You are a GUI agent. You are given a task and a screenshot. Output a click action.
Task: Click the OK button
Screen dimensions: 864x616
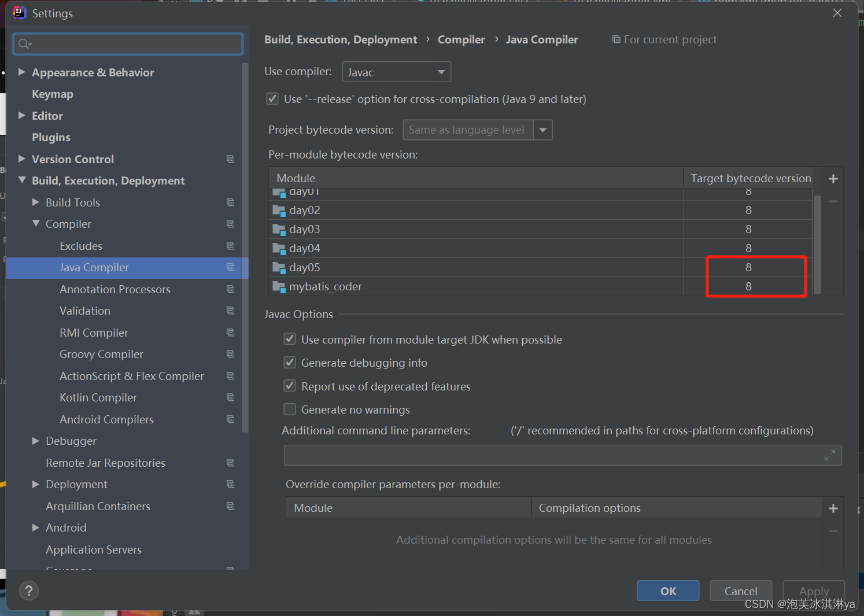coord(668,591)
